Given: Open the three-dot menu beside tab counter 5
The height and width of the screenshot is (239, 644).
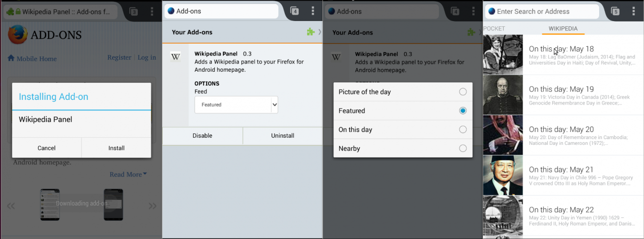Looking at the screenshot, I should (x=634, y=11).
